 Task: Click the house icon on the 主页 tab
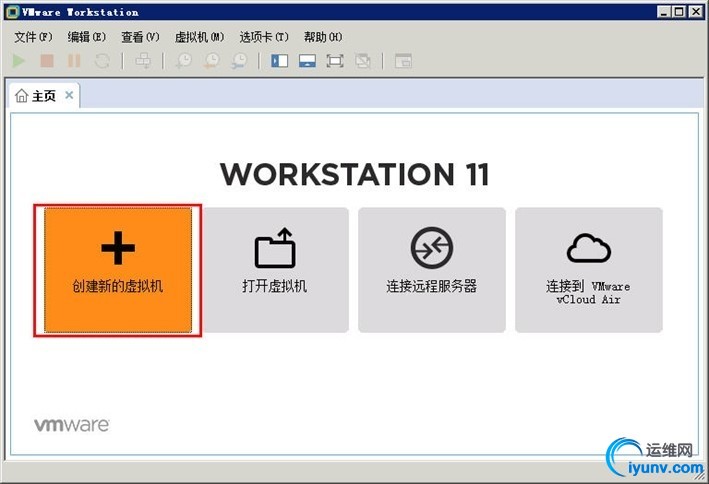click(x=21, y=95)
